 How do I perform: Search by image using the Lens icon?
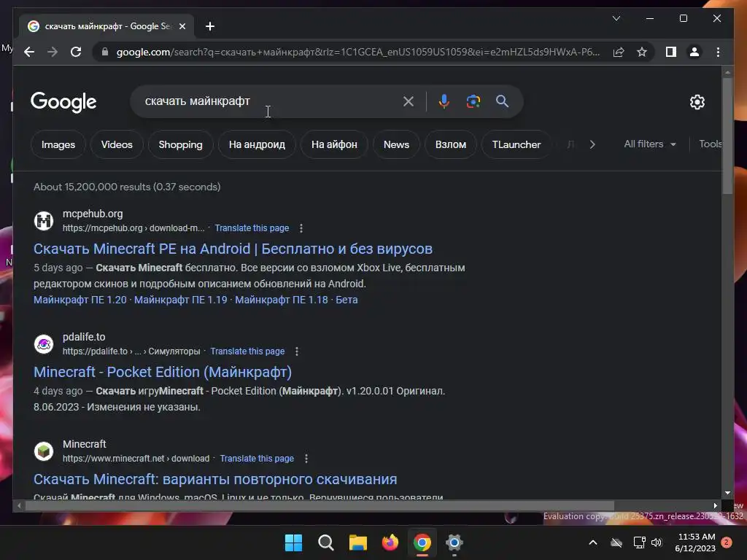(x=473, y=101)
